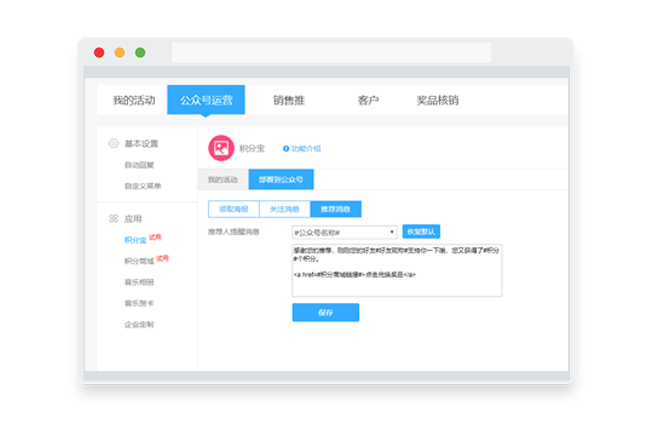Click inside the recommendation message text area
This screenshot has height=430, width=660.
[397, 270]
